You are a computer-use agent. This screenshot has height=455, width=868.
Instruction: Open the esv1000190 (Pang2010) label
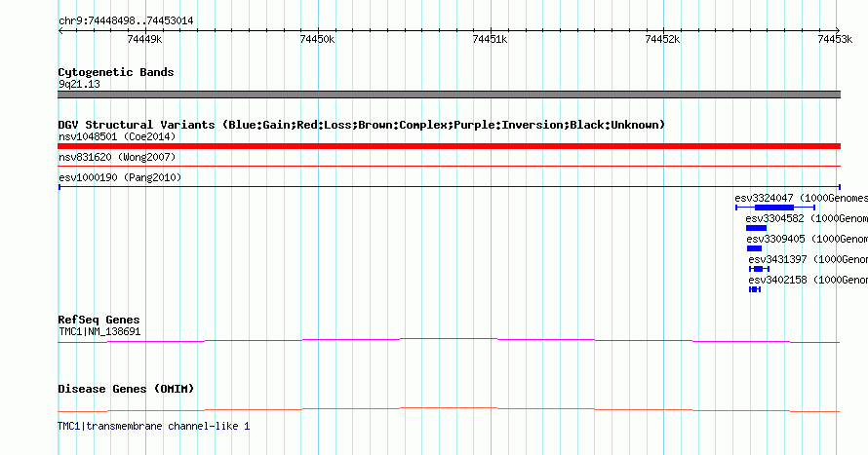point(120,177)
